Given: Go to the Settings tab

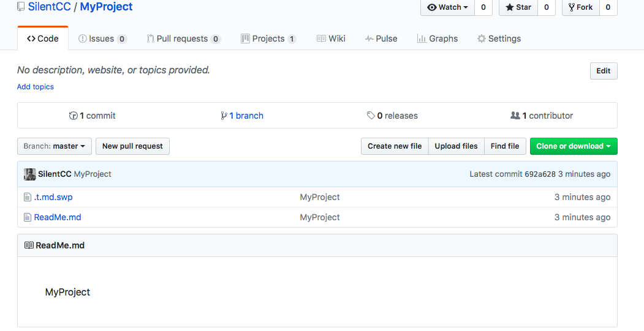Looking at the screenshot, I should pos(499,39).
